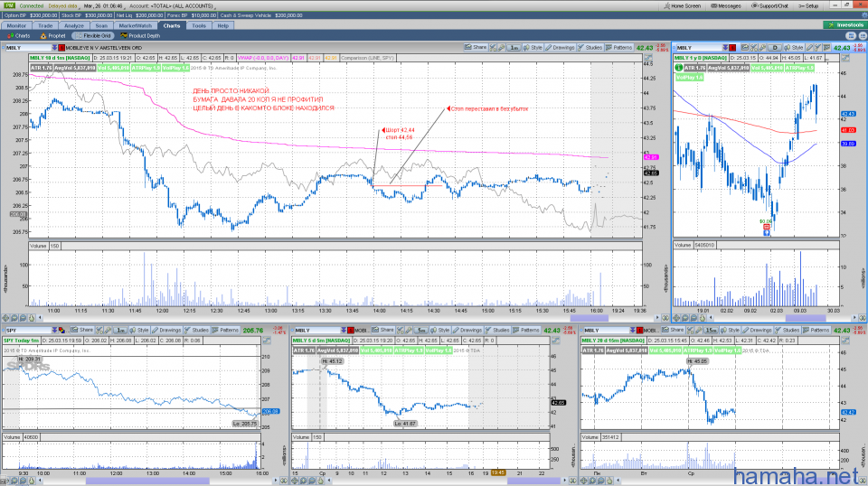Click the mini chart icon at top-right of main chart
Screen dimensions: 868x486
point(648,58)
